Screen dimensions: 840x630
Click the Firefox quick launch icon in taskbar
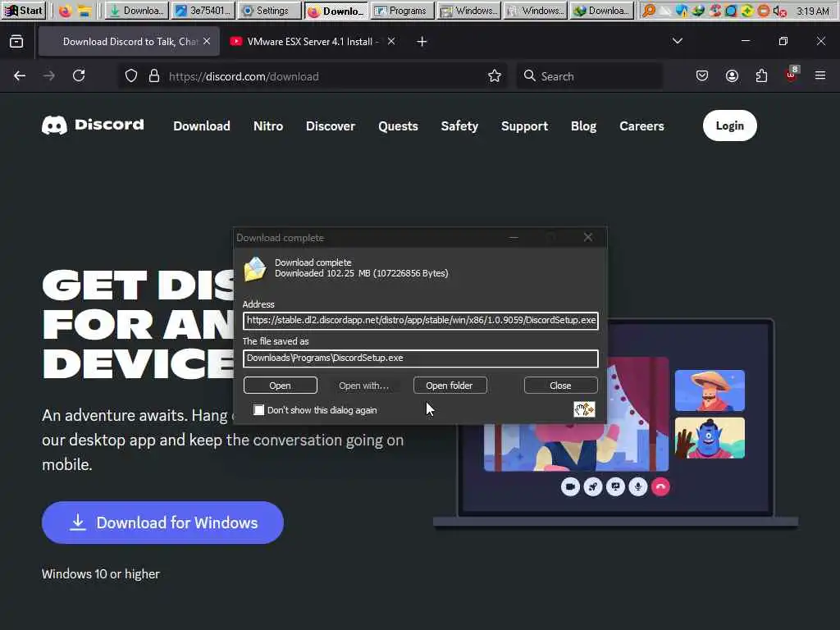tap(65, 11)
